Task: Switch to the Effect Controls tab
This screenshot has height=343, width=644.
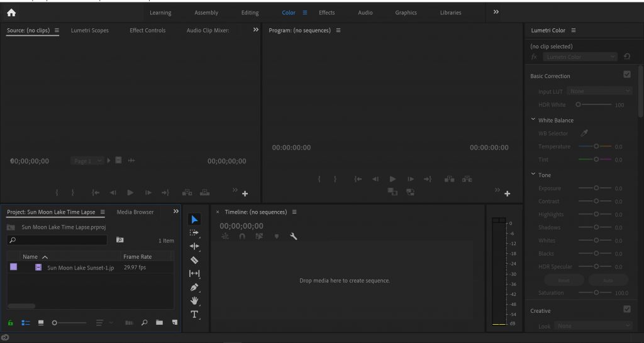Action: point(147,30)
